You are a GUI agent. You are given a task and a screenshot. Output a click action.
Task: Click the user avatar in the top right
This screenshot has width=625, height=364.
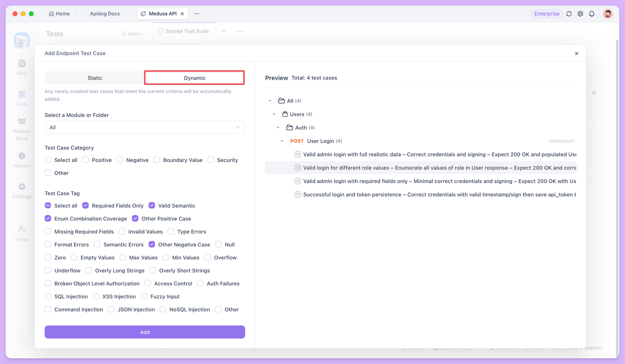coord(607,14)
